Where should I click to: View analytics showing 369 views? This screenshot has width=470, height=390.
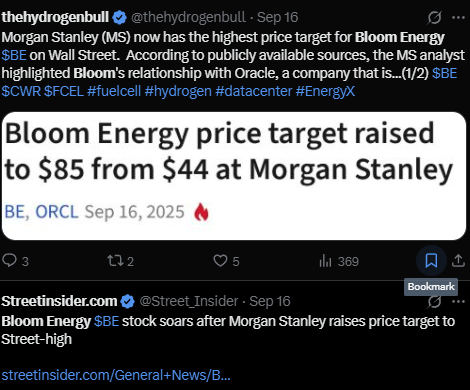click(x=339, y=261)
